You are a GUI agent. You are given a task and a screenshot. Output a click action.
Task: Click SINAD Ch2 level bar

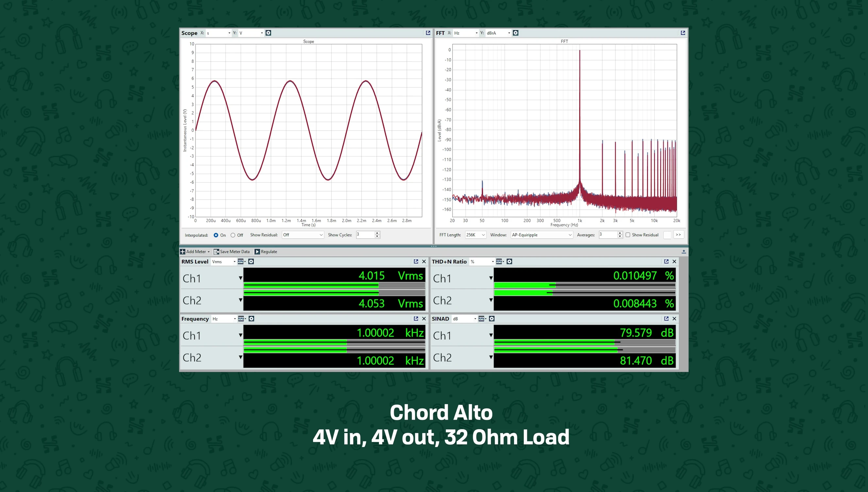pos(585,350)
